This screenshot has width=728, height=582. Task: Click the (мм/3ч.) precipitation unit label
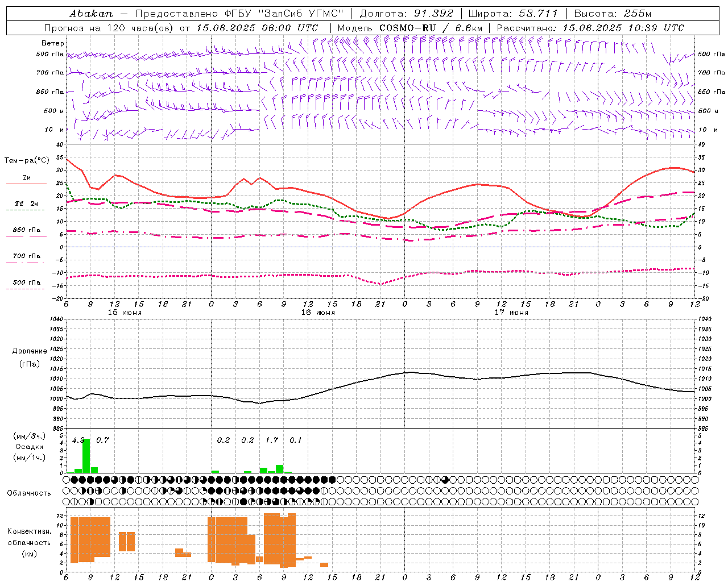pyautogui.click(x=29, y=436)
